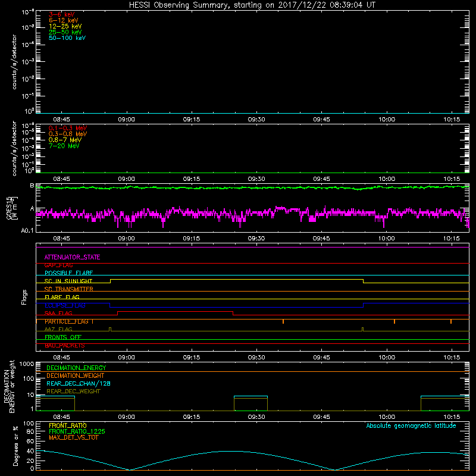Click the 08:45 label under the keV panel
Image resolution: width=476 pixels, height=476 pixels.
pos(62,120)
